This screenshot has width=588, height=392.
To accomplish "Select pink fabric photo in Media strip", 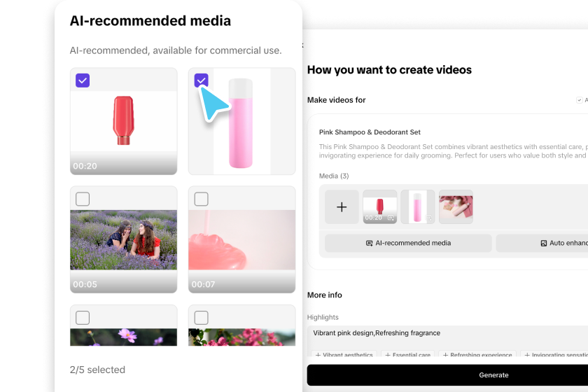I will [x=456, y=207].
